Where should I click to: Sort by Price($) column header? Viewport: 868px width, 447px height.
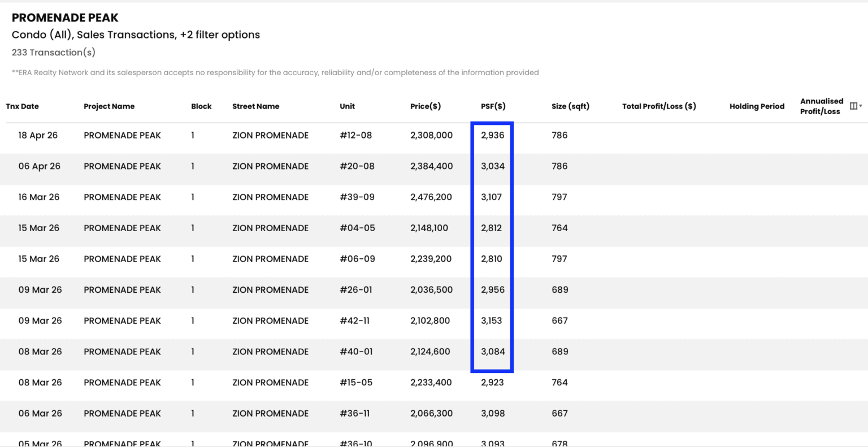click(x=426, y=106)
